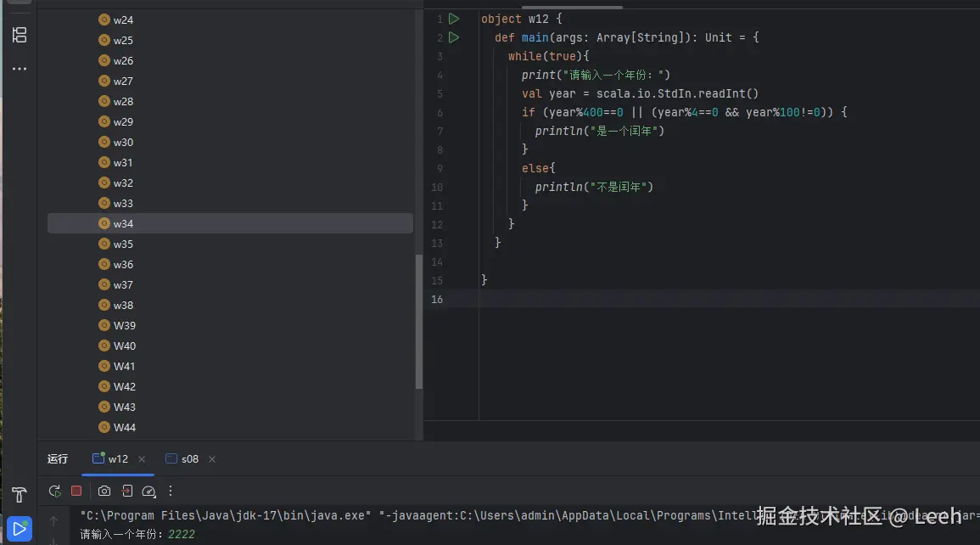The image size is (980, 545).
Task: Stop the running w12 process
Action: click(76, 492)
